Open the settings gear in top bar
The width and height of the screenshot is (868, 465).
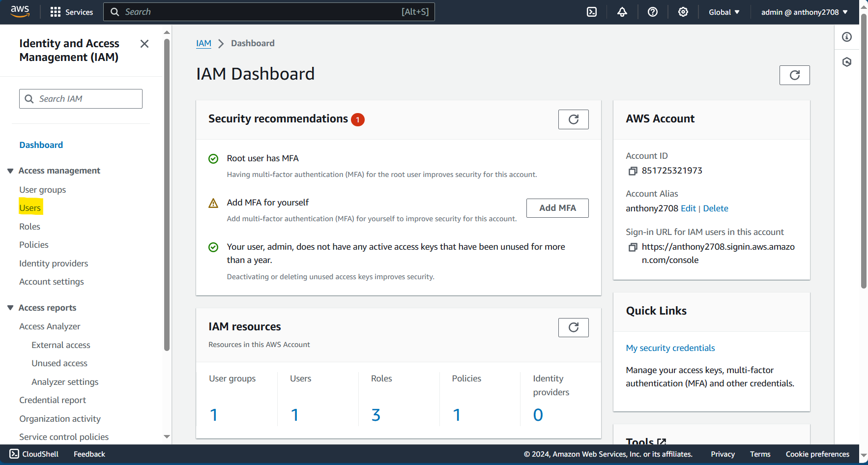pos(683,12)
